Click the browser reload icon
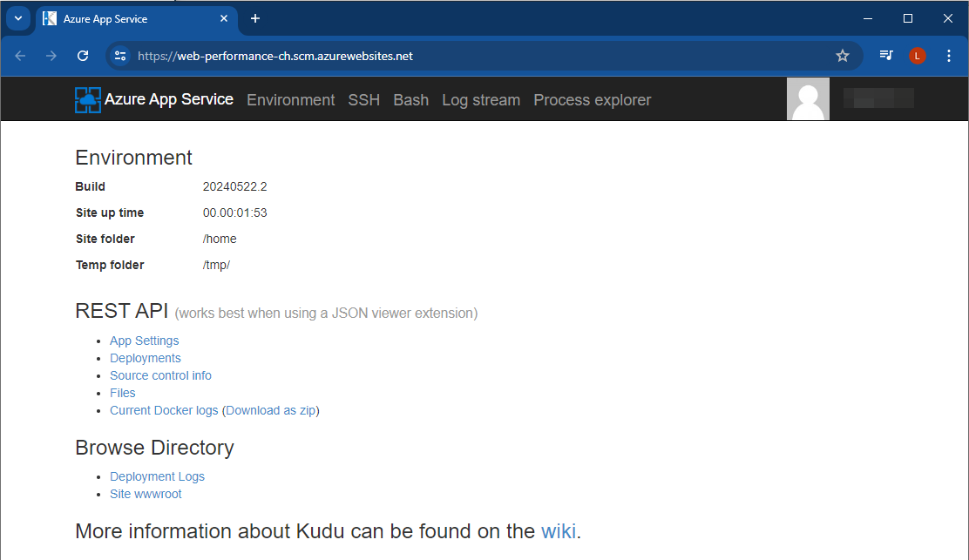 click(83, 55)
